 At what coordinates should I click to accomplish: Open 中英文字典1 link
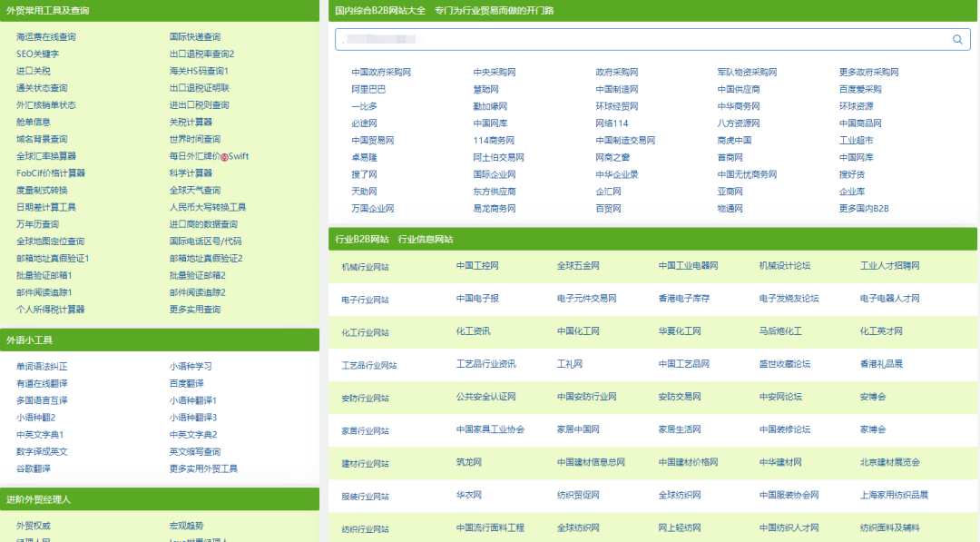pyautogui.click(x=40, y=435)
